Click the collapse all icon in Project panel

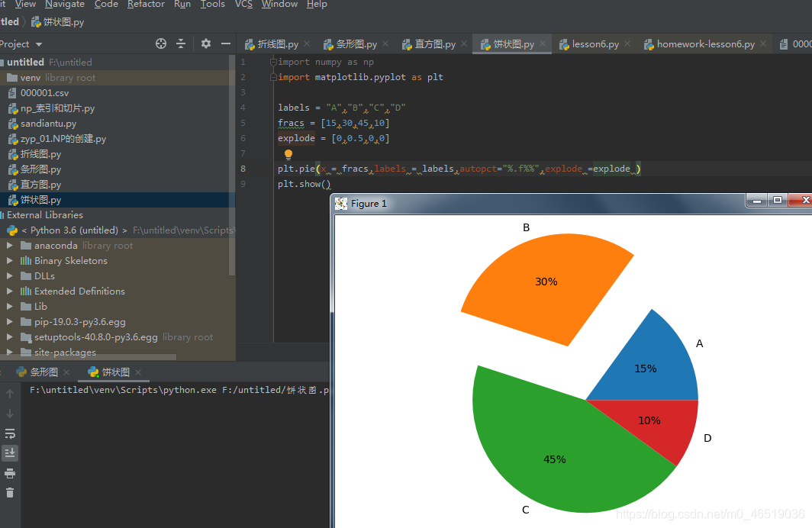point(181,44)
